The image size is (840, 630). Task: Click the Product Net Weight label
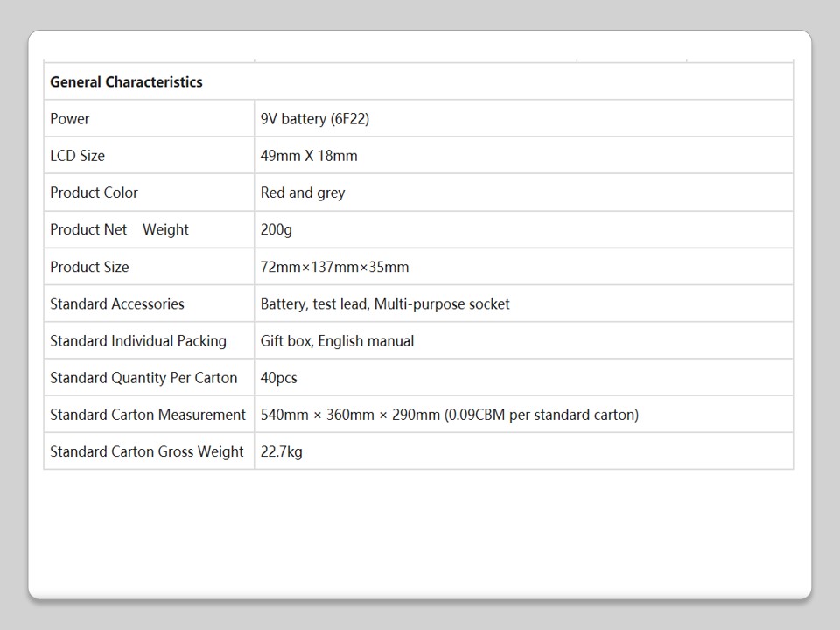[x=119, y=229]
